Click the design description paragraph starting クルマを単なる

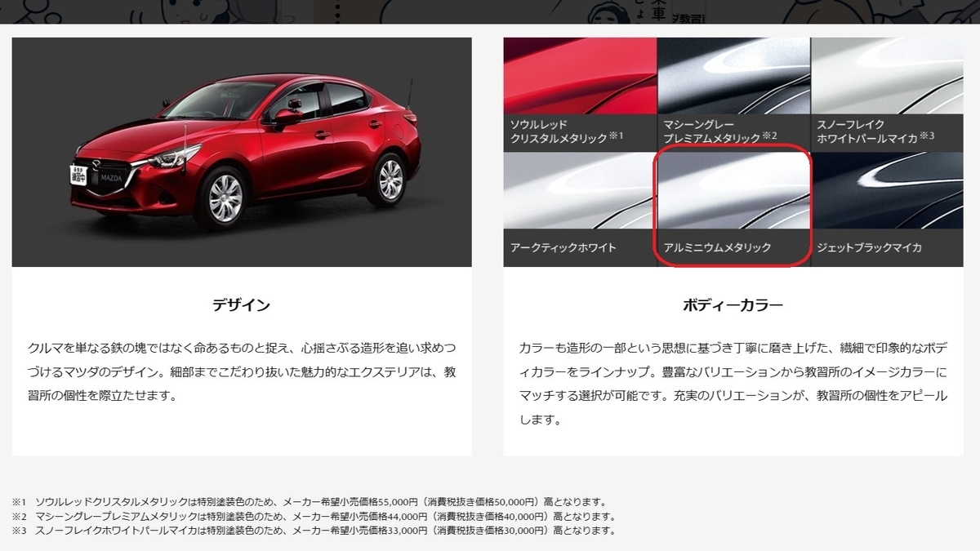pyautogui.click(x=242, y=372)
